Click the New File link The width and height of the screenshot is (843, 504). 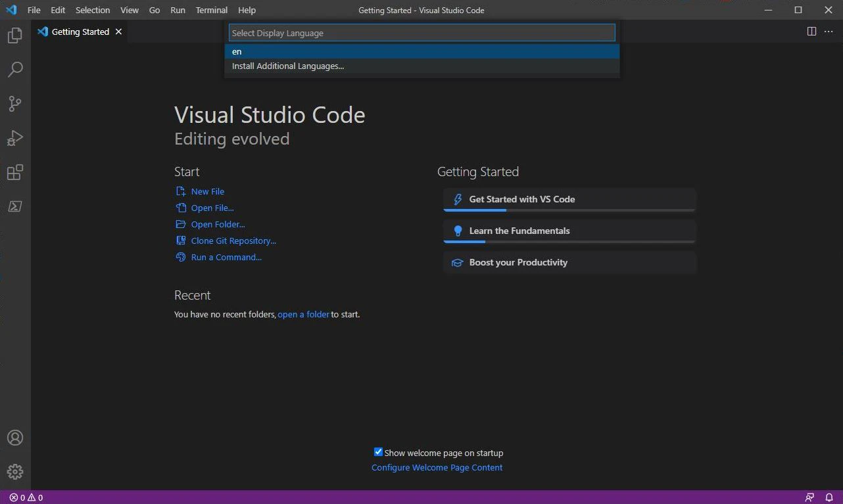coord(208,191)
